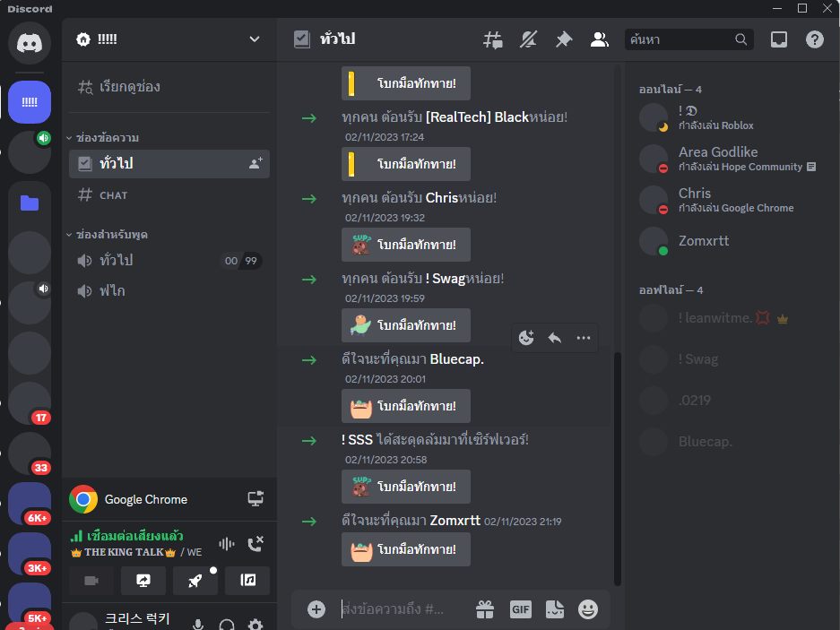
Task: Open more options for hovered message
Action: [584, 338]
